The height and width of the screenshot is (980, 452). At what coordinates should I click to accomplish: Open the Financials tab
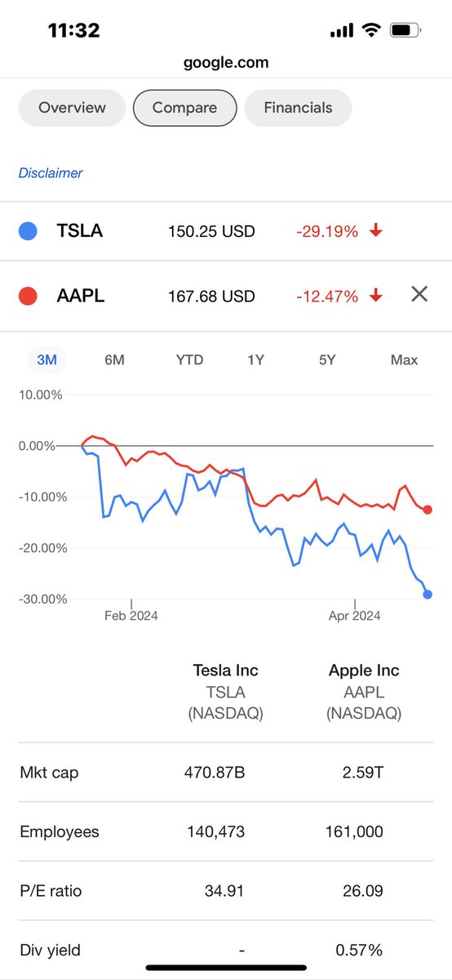[x=298, y=108]
